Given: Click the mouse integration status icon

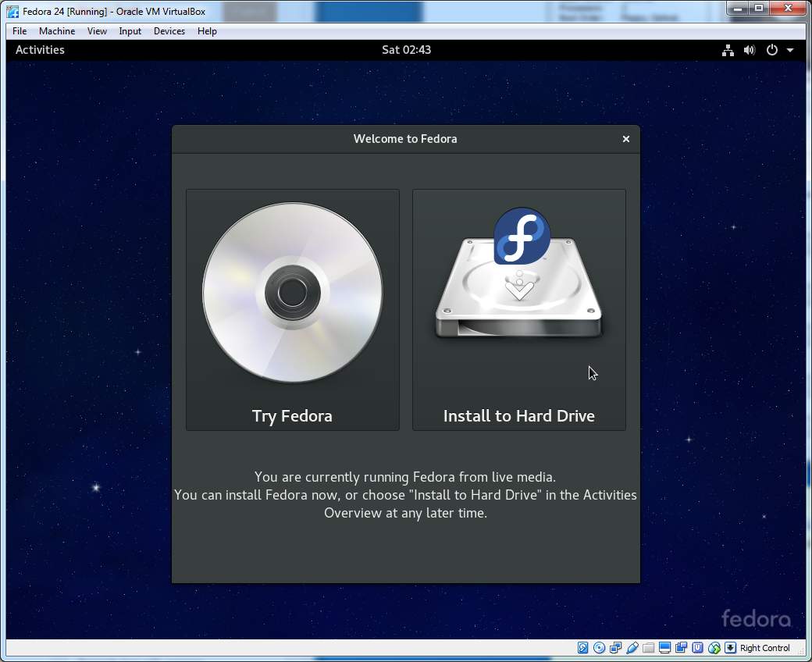Looking at the screenshot, I should click(x=714, y=647).
